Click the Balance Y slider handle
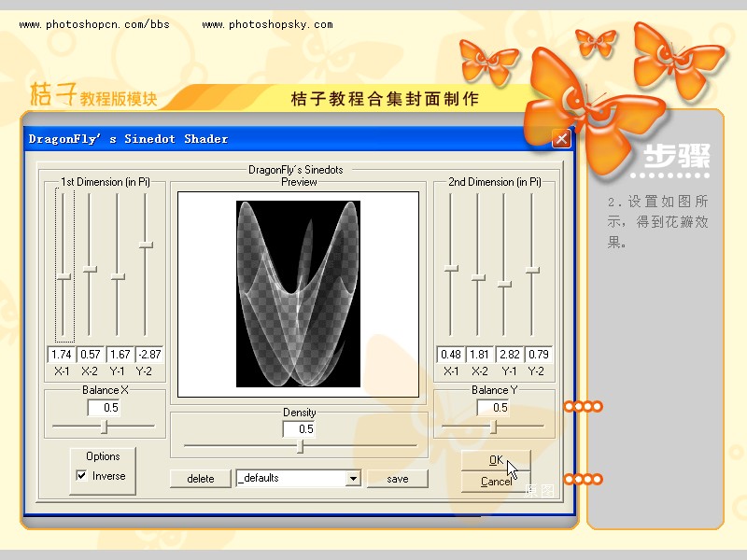 [x=493, y=427]
